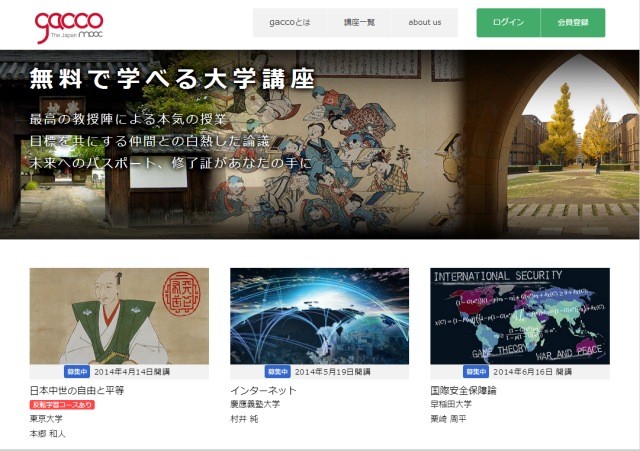Click the green ログイン button
Image resolution: width=640 pixels, height=451 pixels.
point(508,22)
